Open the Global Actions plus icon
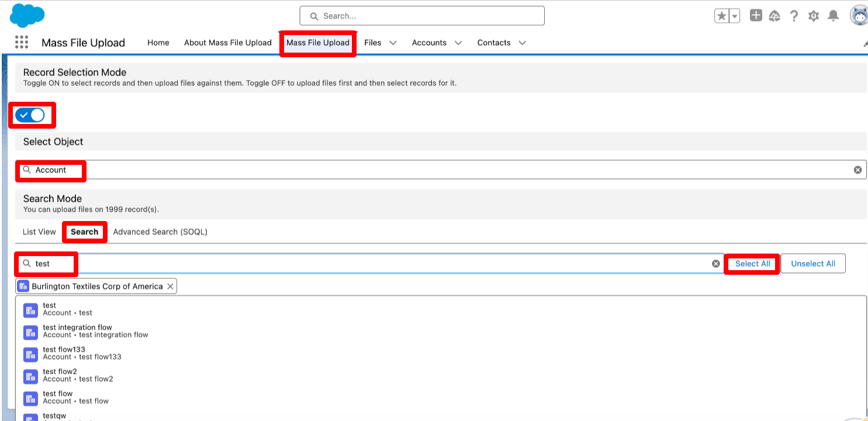The width and height of the screenshot is (868, 421). click(756, 16)
